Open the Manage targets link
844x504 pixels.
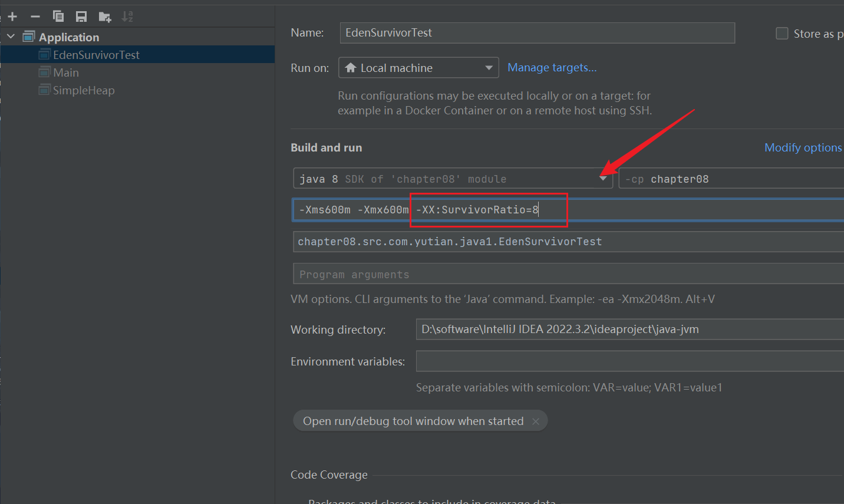coord(552,68)
